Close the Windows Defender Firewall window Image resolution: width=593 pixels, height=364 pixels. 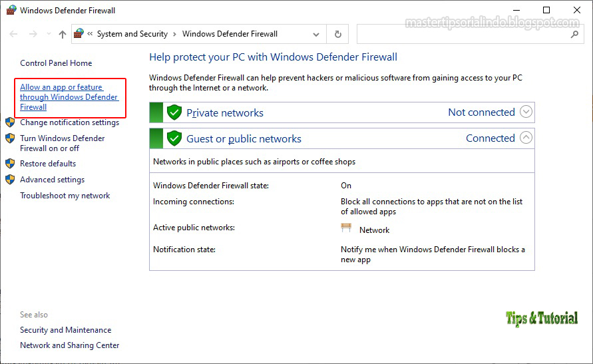[x=577, y=10]
